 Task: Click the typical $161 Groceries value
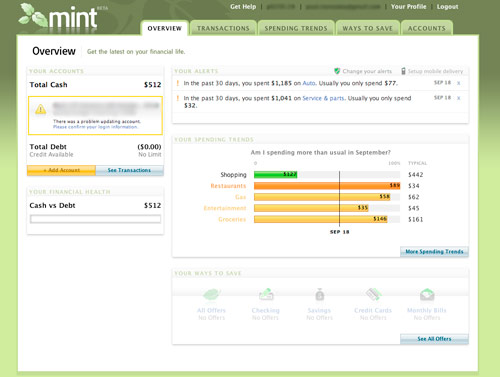[x=416, y=219]
